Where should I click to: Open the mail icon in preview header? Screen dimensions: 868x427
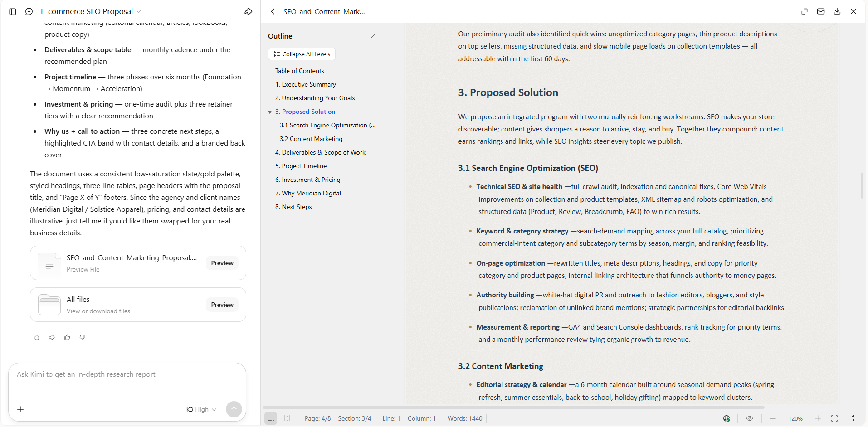(821, 11)
